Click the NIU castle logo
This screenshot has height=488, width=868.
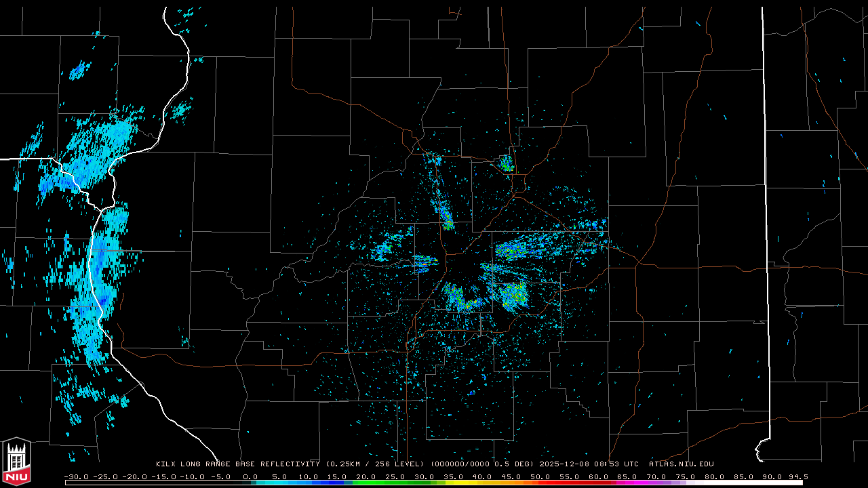(16, 461)
